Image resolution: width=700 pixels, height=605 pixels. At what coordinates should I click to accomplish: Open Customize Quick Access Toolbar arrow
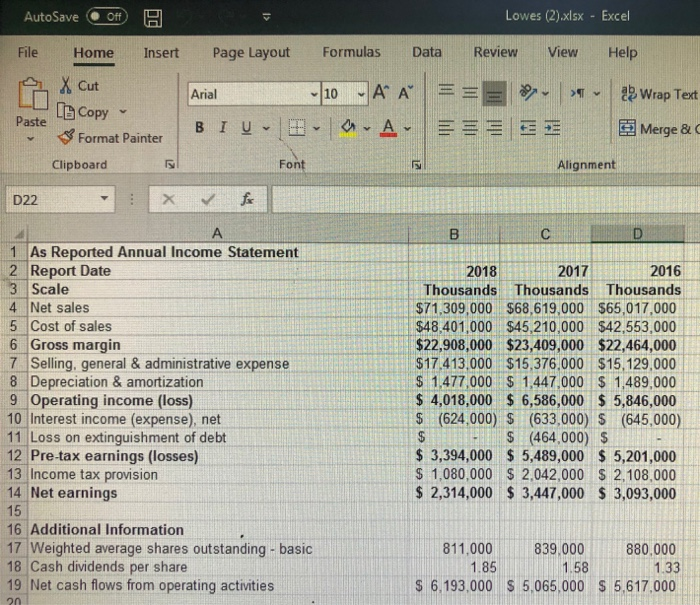coord(267,17)
